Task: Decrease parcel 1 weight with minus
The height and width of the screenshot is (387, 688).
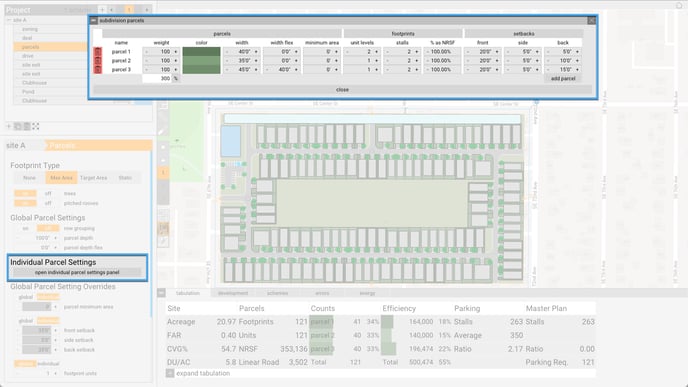Action: tap(146, 52)
